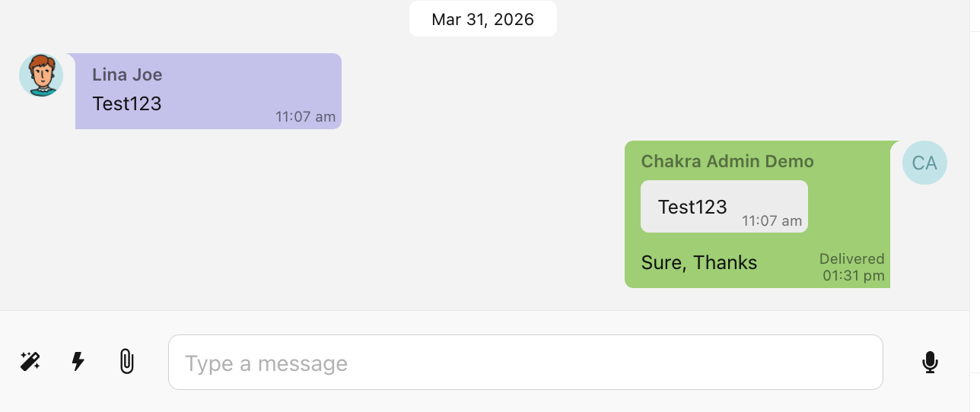Focus the Type a message field

pyautogui.click(x=525, y=363)
